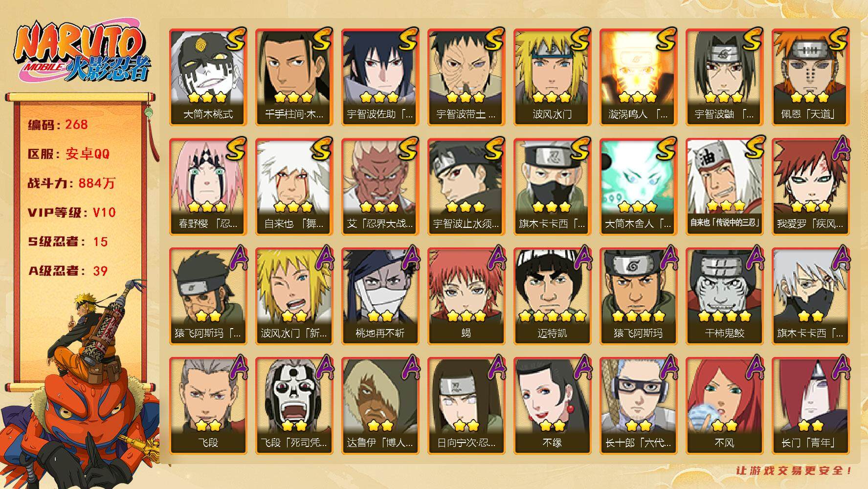The image size is (868, 489).
Task: Click the Naruto Mobile 火影忍者 logo
Action: coord(81,52)
